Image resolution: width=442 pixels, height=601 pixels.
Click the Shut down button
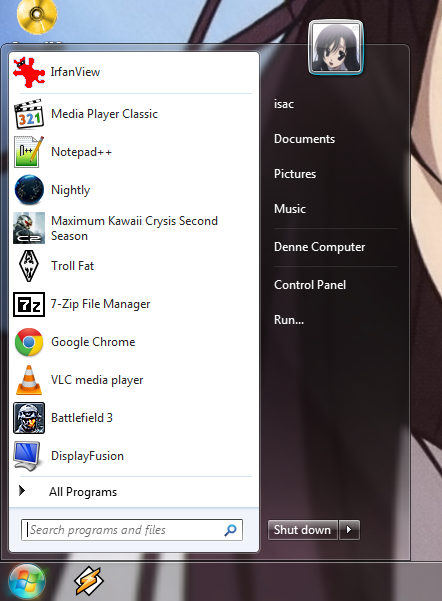[302, 530]
